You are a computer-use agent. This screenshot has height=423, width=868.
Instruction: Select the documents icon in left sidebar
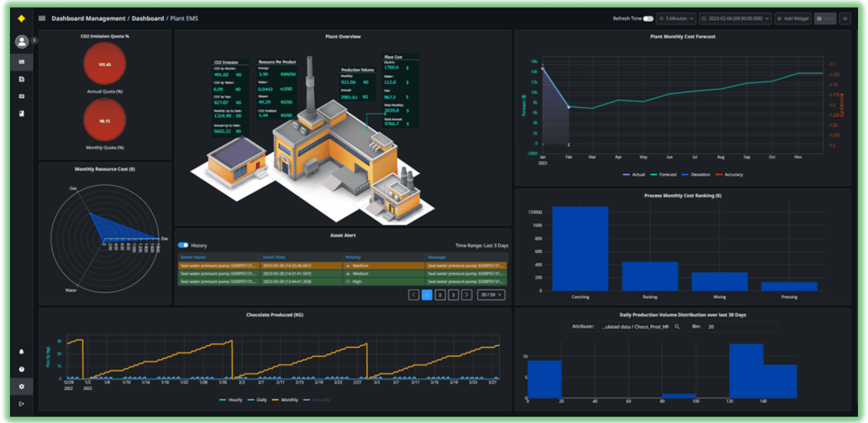(x=22, y=79)
